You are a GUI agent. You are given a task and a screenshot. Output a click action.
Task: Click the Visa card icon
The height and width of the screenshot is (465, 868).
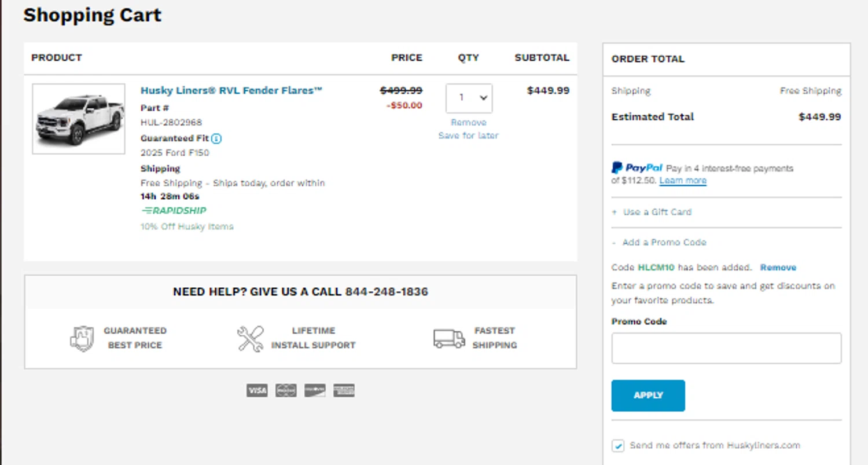tap(257, 390)
